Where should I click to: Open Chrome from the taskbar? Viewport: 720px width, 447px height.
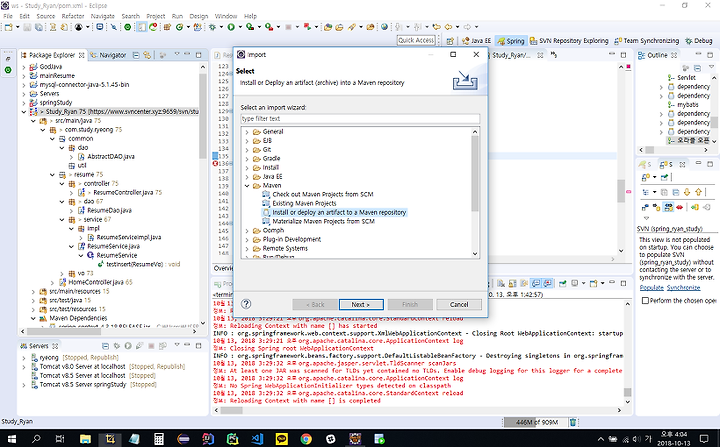(x=306, y=438)
